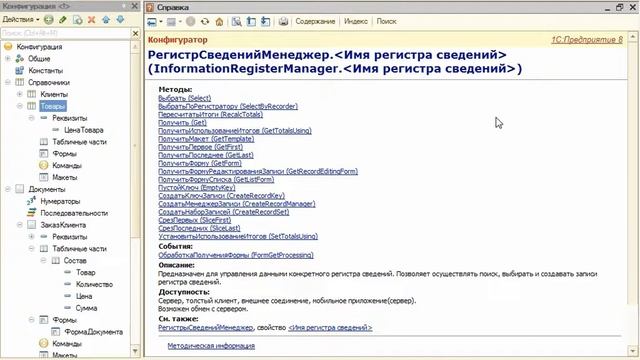Viewport: 640px width, 360px height.
Task: Open the Back button history dropdown arrow
Action: click(161, 22)
